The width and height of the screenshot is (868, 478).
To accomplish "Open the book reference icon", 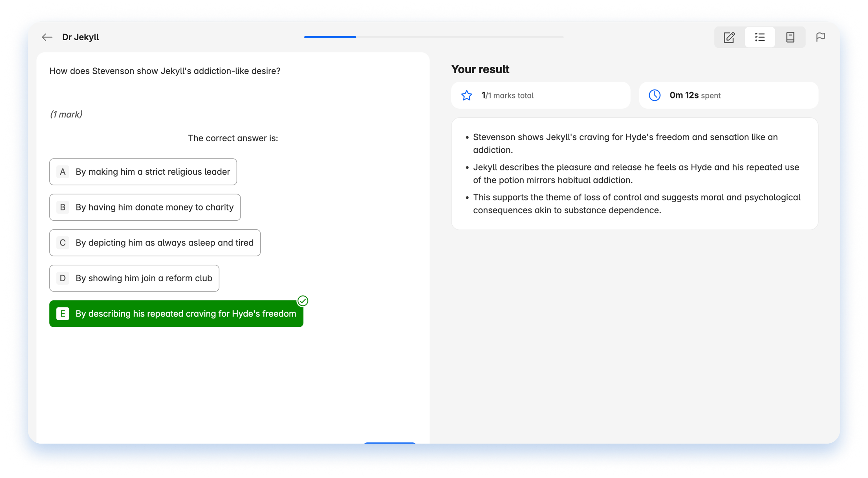I will click(790, 37).
